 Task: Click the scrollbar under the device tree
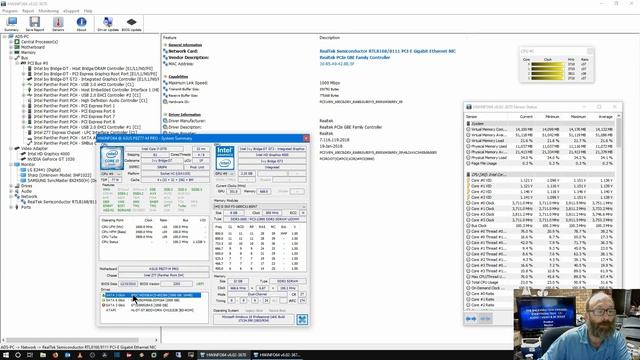pyautogui.click(x=80, y=340)
